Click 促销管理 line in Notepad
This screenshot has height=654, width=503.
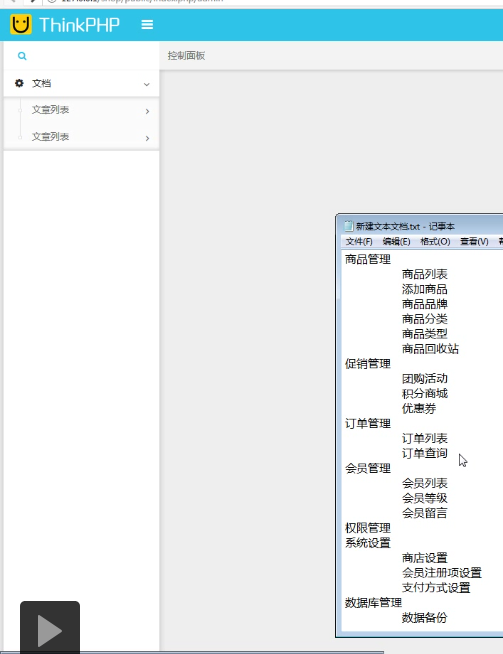tap(368, 364)
